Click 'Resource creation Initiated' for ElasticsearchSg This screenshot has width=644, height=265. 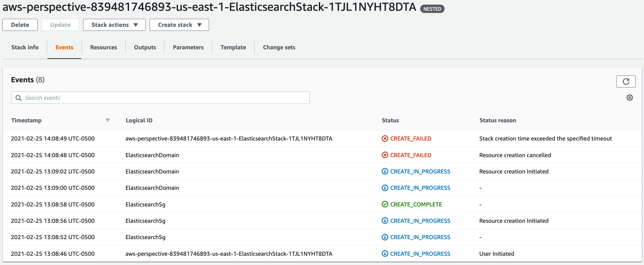[514, 221]
